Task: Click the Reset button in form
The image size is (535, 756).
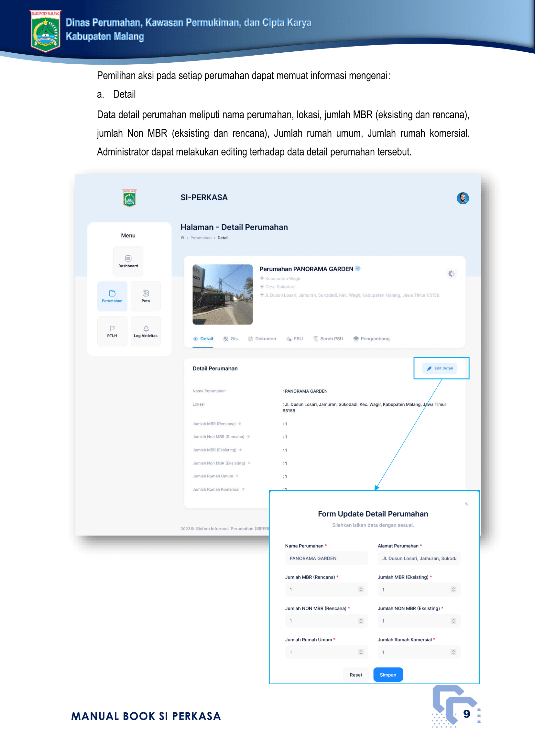Action: coord(356,675)
